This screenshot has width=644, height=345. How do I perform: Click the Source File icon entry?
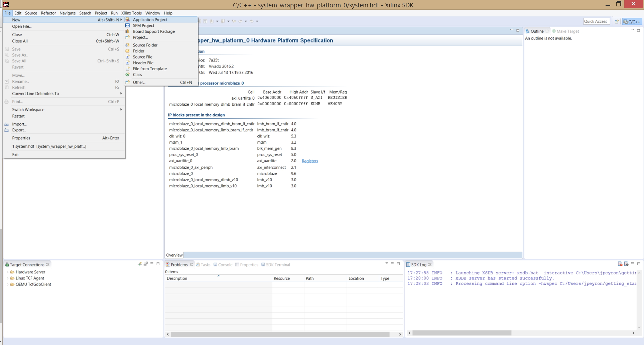[x=127, y=57]
